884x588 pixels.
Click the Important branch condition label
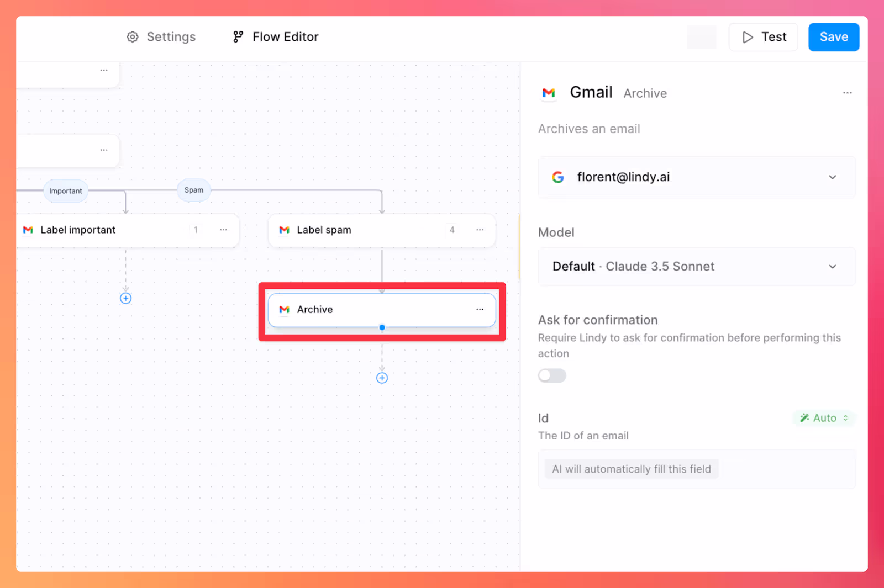[66, 191]
